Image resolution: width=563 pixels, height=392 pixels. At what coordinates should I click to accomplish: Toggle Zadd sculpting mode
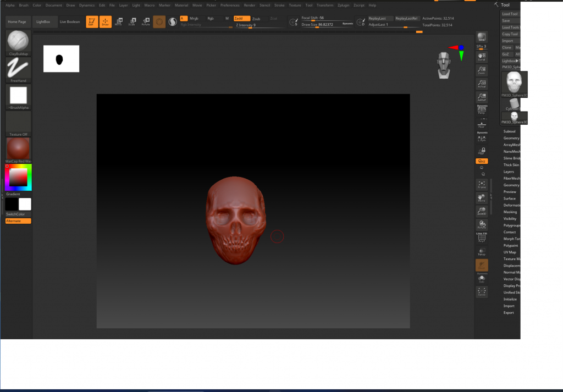click(x=241, y=18)
